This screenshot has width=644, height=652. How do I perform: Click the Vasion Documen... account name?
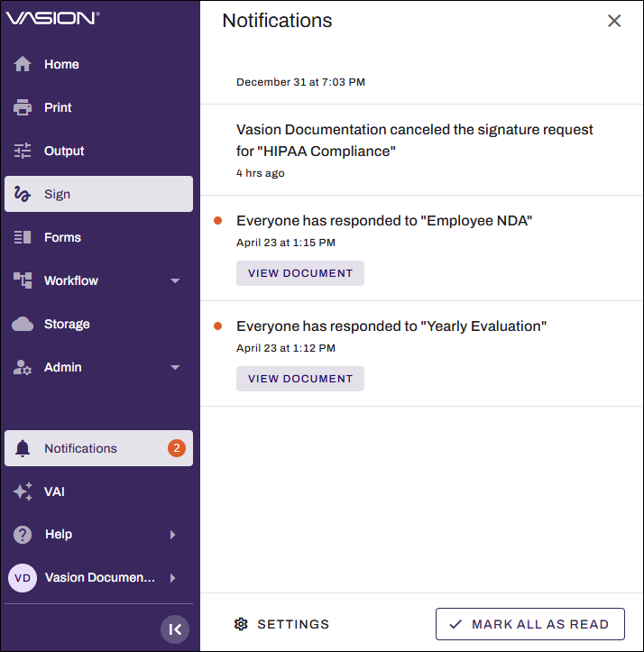(100, 577)
